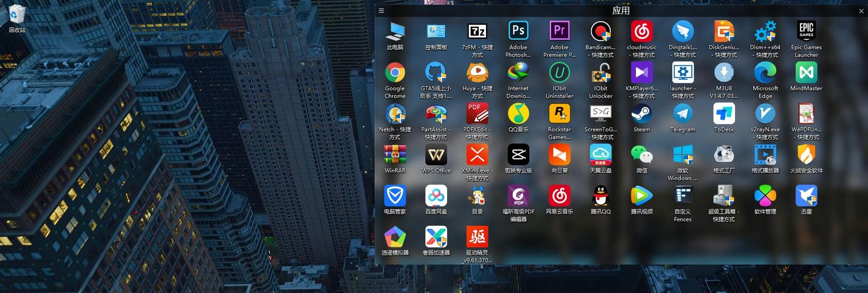The height and width of the screenshot is (293, 868).
Task: Launch WPS Office suite
Action: point(436,155)
